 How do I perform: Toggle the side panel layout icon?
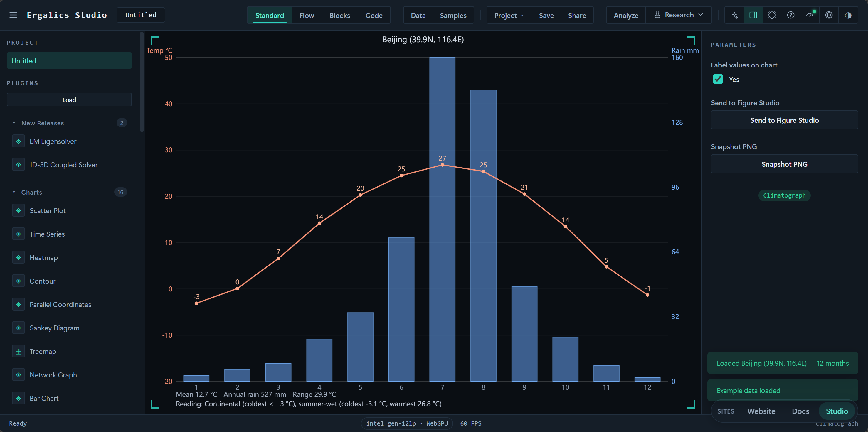tap(753, 15)
